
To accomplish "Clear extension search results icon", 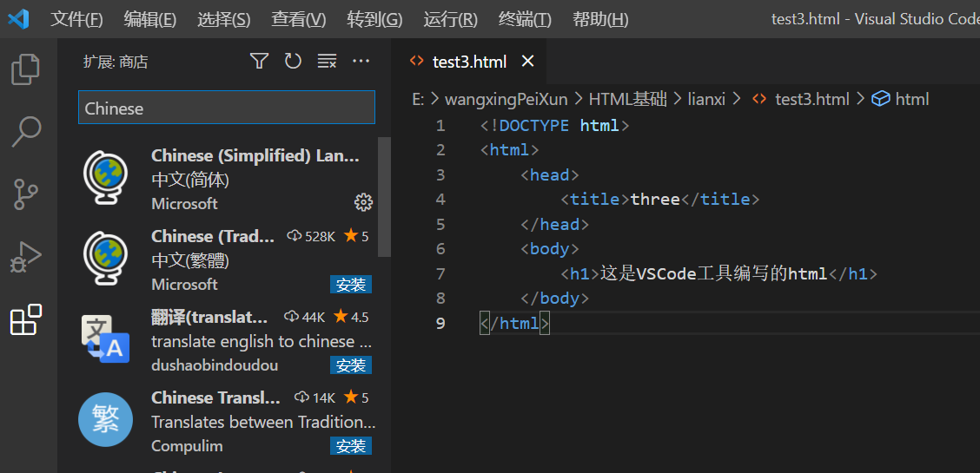I will click(x=327, y=61).
